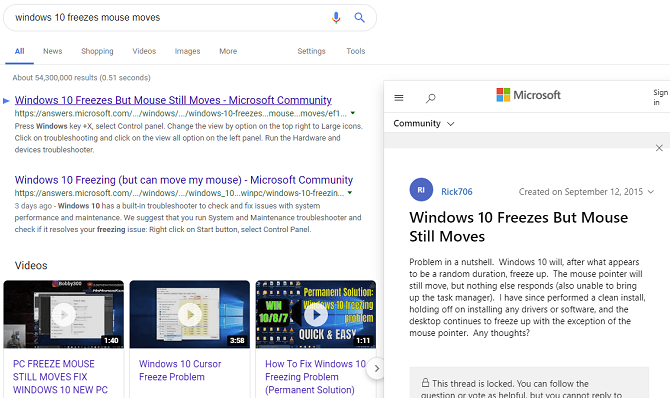Advance the video carousel with the arrow

coord(376,369)
